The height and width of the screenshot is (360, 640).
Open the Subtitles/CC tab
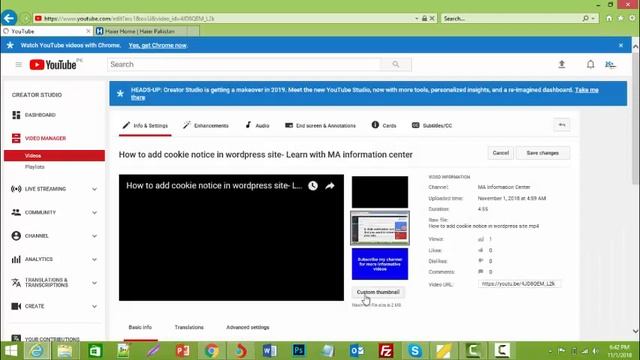[432, 126]
